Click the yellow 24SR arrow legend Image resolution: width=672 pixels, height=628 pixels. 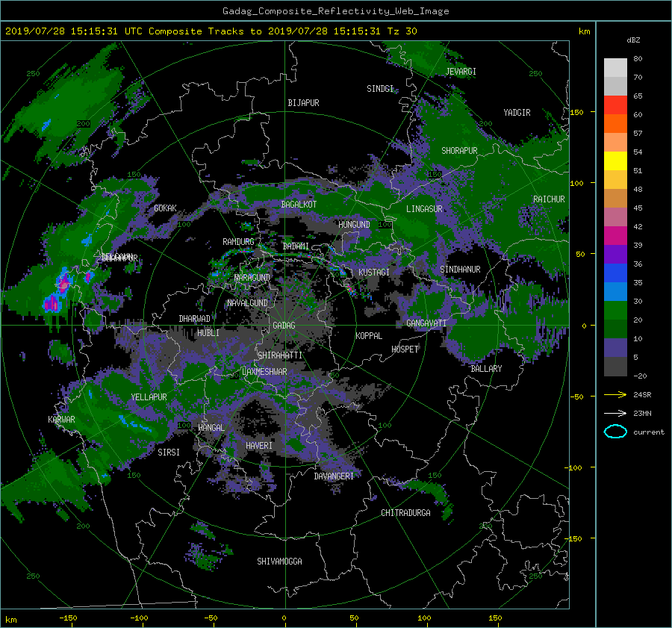(615, 394)
